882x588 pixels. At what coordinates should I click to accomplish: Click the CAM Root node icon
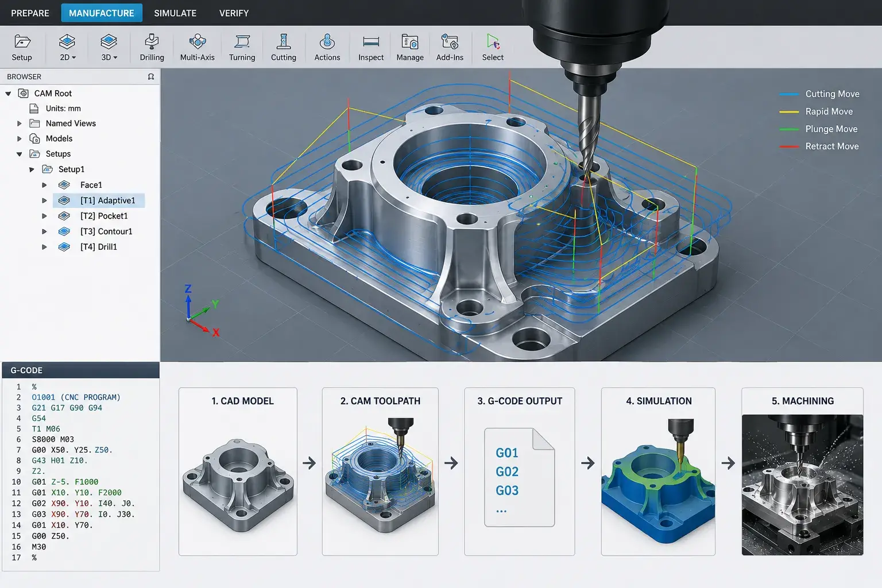(x=24, y=93)
